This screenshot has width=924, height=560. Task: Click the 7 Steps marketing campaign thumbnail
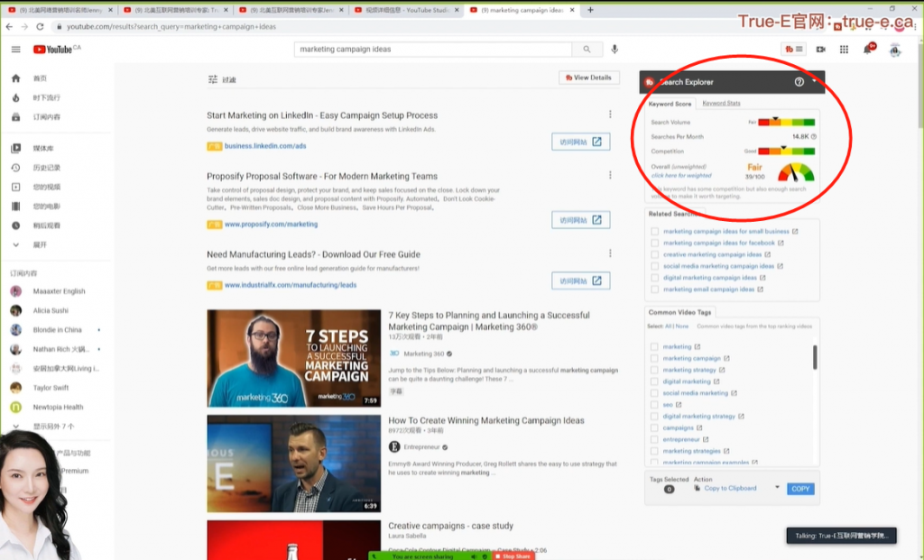point(294,358)
